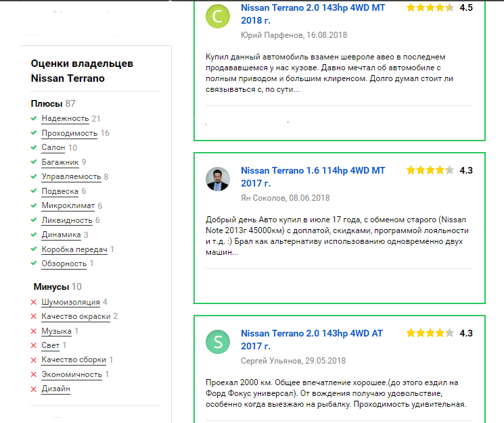Select the Динамика link
504x423 pixels.
(61, 234)
